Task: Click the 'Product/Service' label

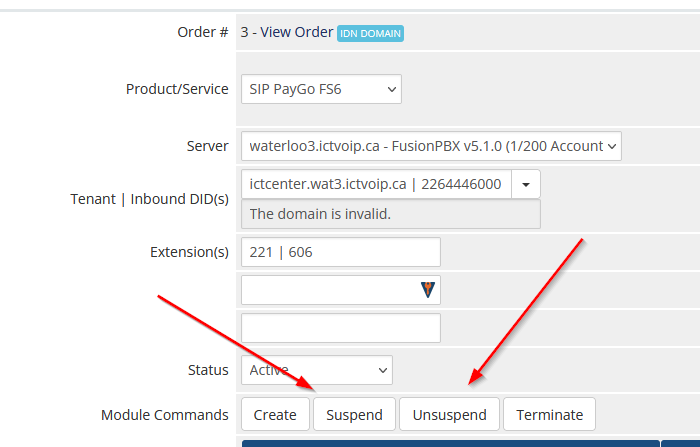Action: click(177, 89)
